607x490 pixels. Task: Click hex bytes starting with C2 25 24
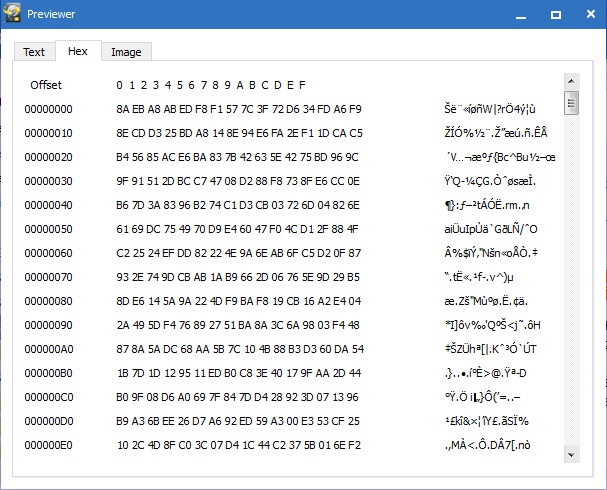[238, 253]
